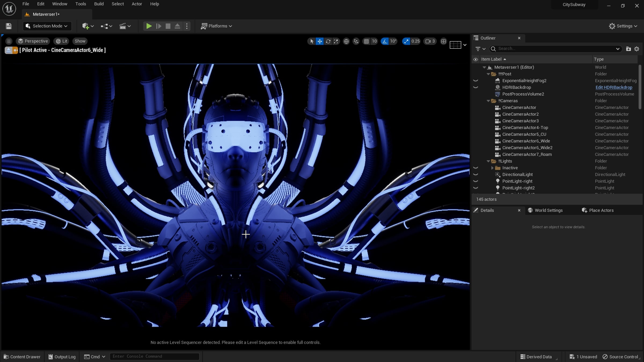Expand the Inactive folder in Outliner
The width and height of the screenshot is (644, 362).
[492, 168]
